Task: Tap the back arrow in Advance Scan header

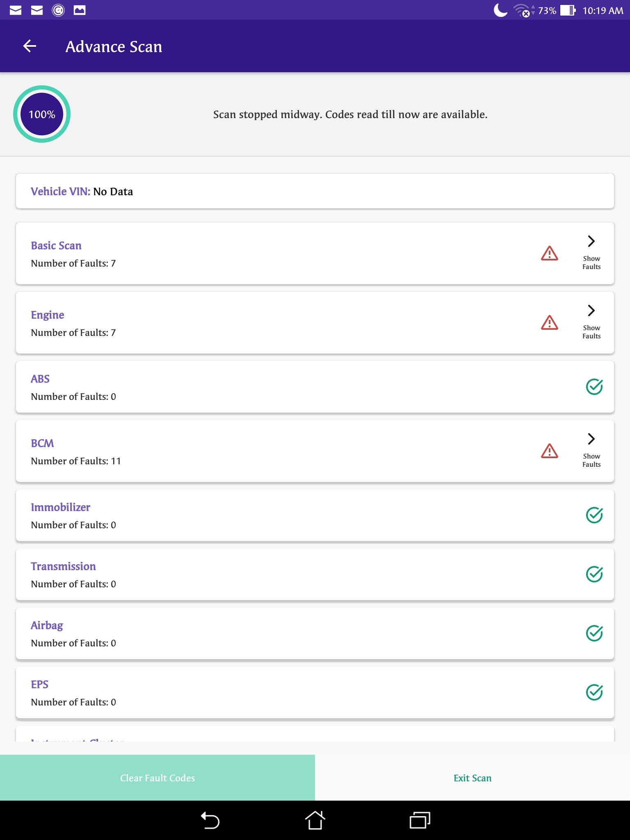Action: tap(30, 46)
